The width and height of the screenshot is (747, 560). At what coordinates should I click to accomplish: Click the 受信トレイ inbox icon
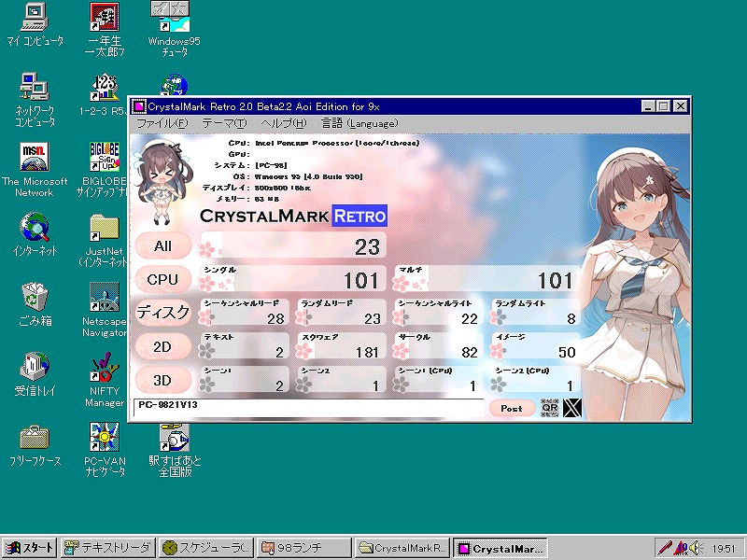[35, 374]
